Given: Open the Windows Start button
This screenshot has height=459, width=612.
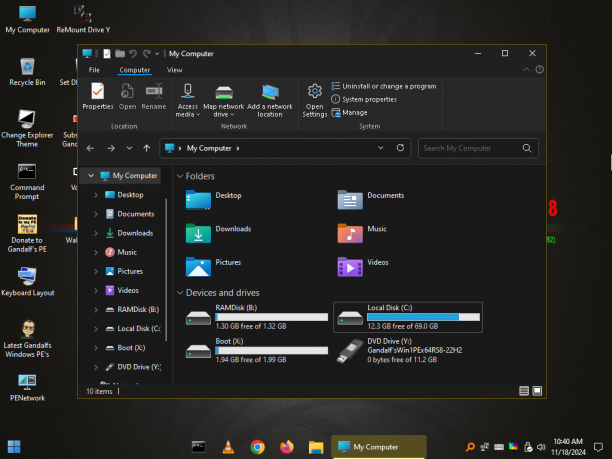Looking at the screenshot, I should (x=14, y=447).
